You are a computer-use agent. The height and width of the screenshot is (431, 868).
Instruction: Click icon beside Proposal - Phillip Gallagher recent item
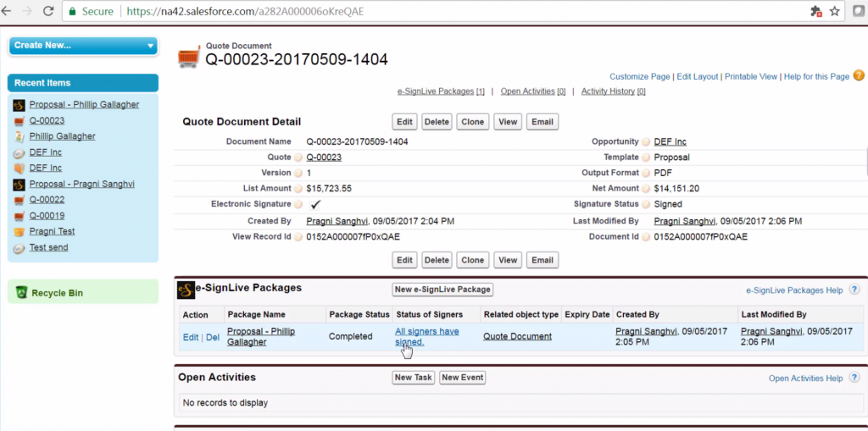19,105
